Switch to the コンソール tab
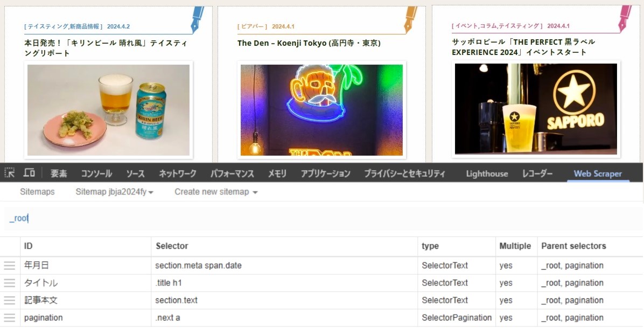Viewport: 644px width, 328px height. coord(96,173)
